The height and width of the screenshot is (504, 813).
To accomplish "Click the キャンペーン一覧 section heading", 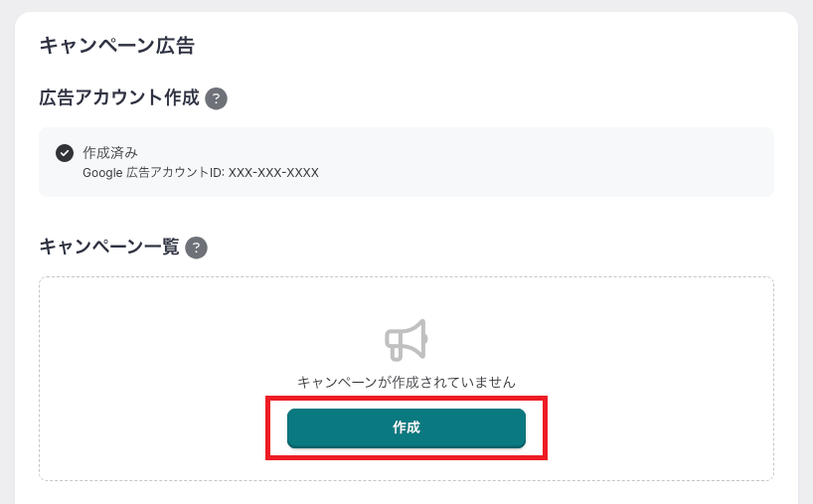I will [109, 248].
